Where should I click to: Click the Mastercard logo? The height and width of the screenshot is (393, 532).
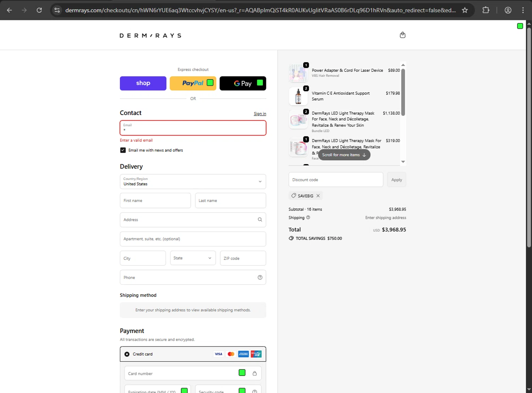point(231,354)
